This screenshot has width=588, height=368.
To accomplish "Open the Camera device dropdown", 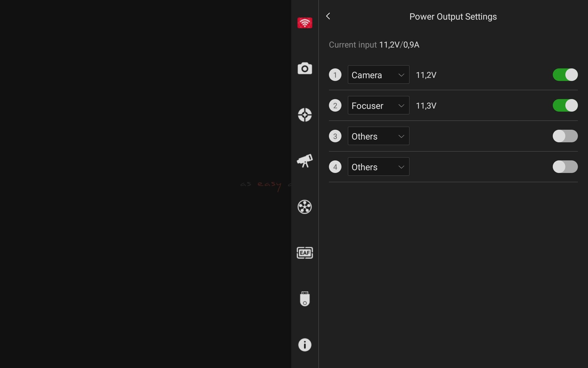I will pyautogui.click(x=378, y=75).
